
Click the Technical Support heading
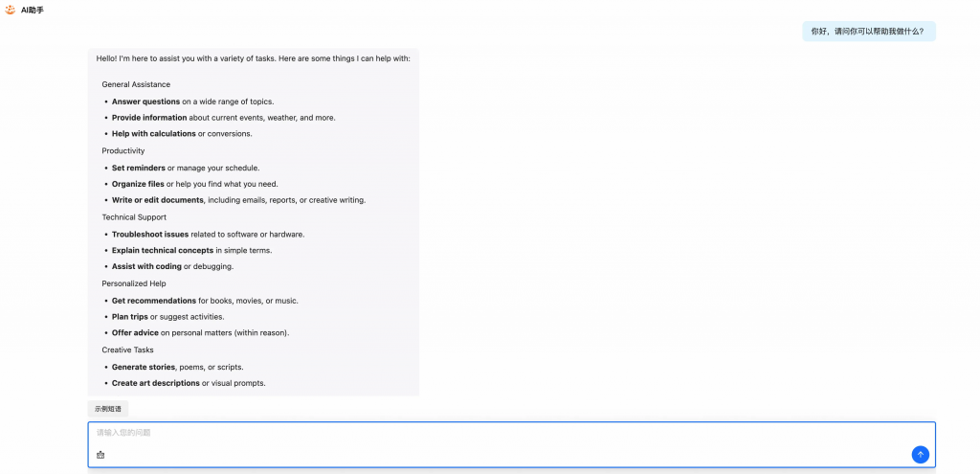134,217
